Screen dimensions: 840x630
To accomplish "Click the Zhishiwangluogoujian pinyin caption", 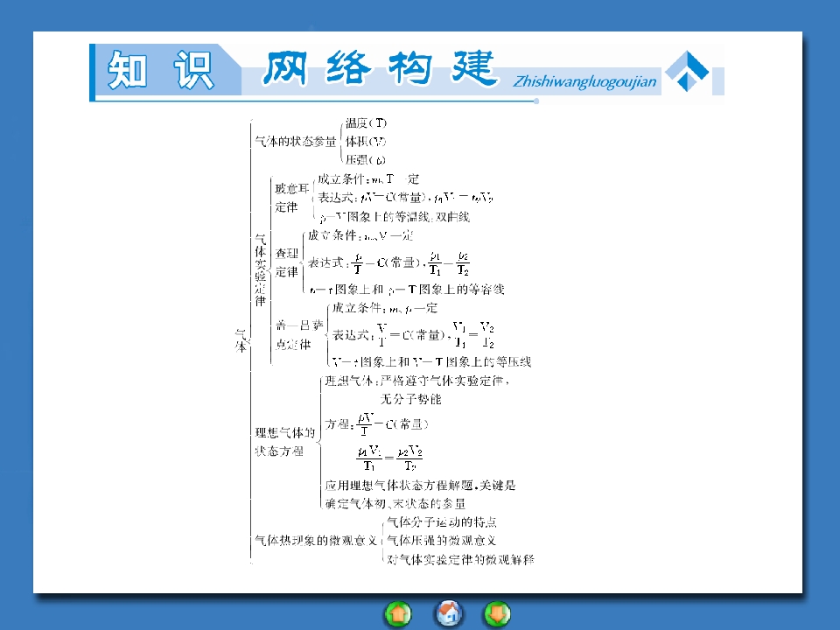I will [584, 83].
